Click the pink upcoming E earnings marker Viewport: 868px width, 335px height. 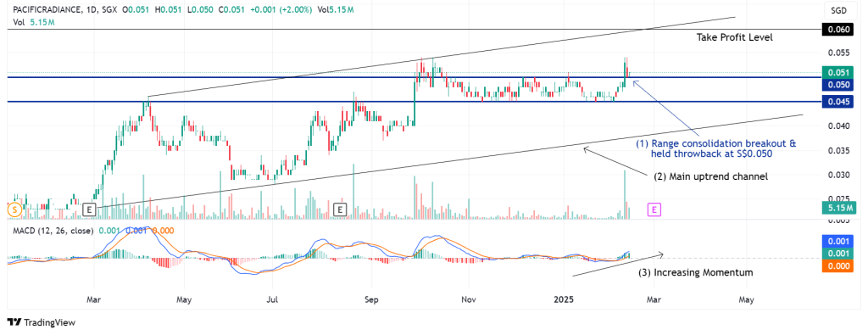click(654, 209)
